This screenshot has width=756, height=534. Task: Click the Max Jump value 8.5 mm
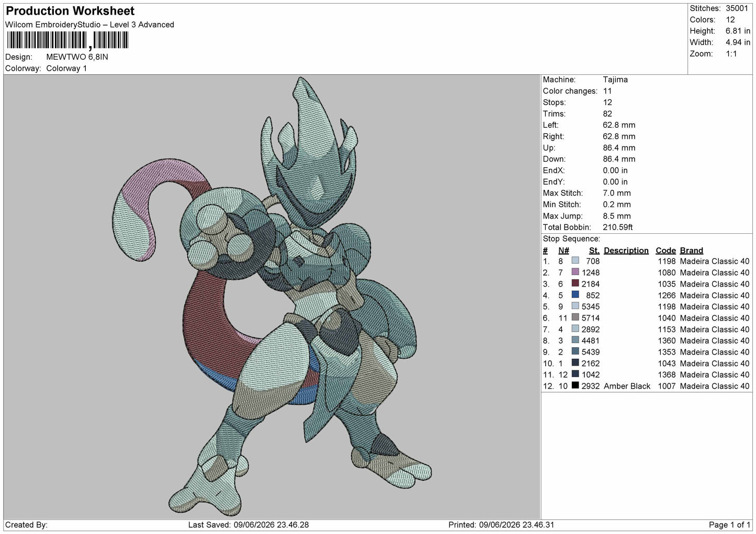[617, 216]
